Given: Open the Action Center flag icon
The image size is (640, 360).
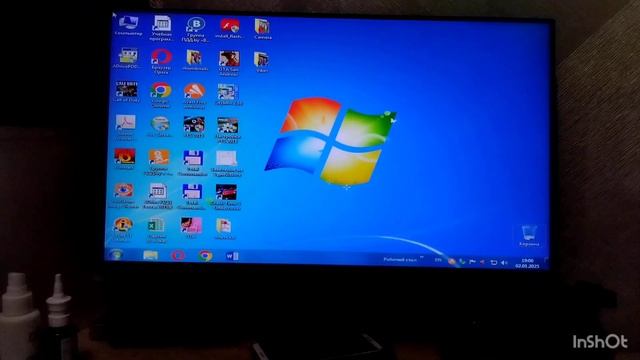Looking at the screenshot, I should pyautogui.click(x=472, y=262).
